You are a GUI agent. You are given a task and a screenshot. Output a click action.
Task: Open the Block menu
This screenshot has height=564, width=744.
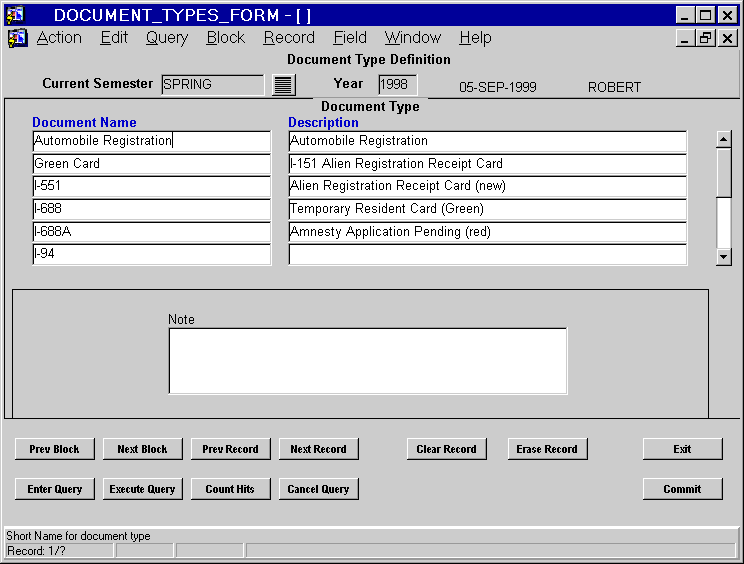point(226,37)
